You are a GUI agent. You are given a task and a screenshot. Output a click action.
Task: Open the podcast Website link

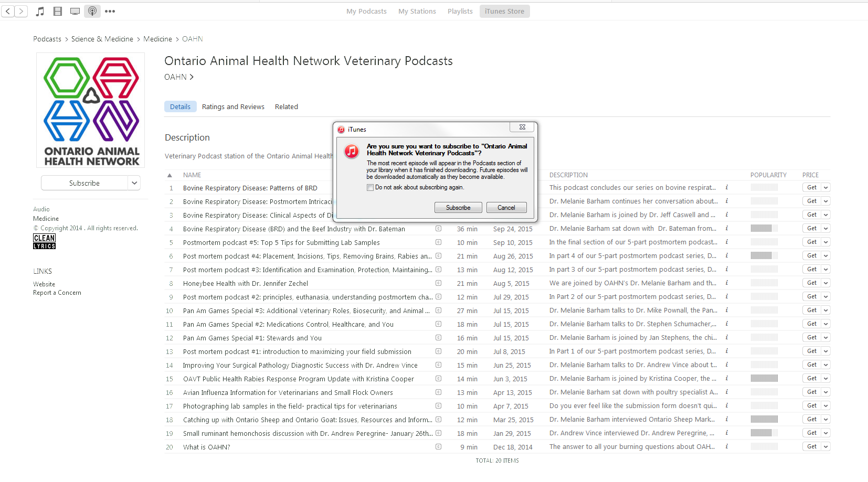tap(44, 284)
